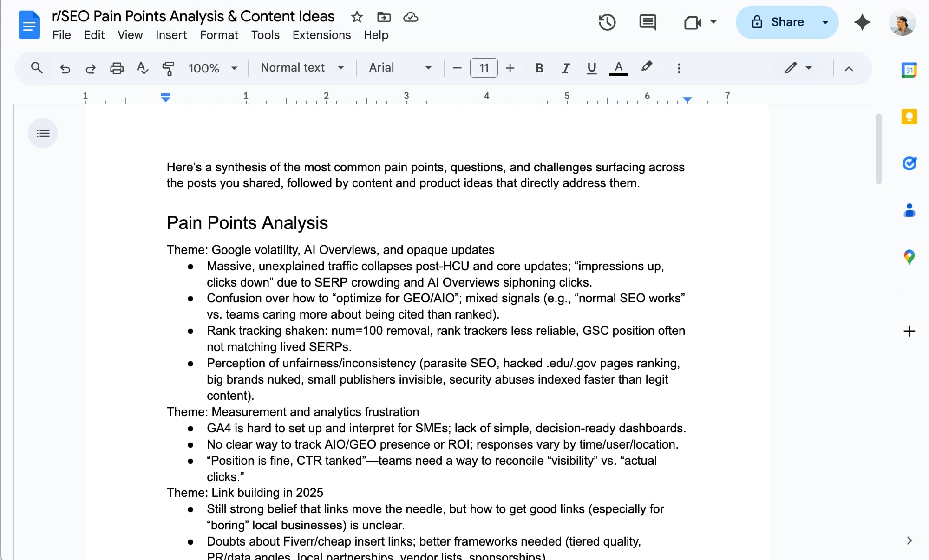Screen dimensions: 929x560
Task: Open the paragraph styles dropdown labeled Normal text
Action: point(301,68)
